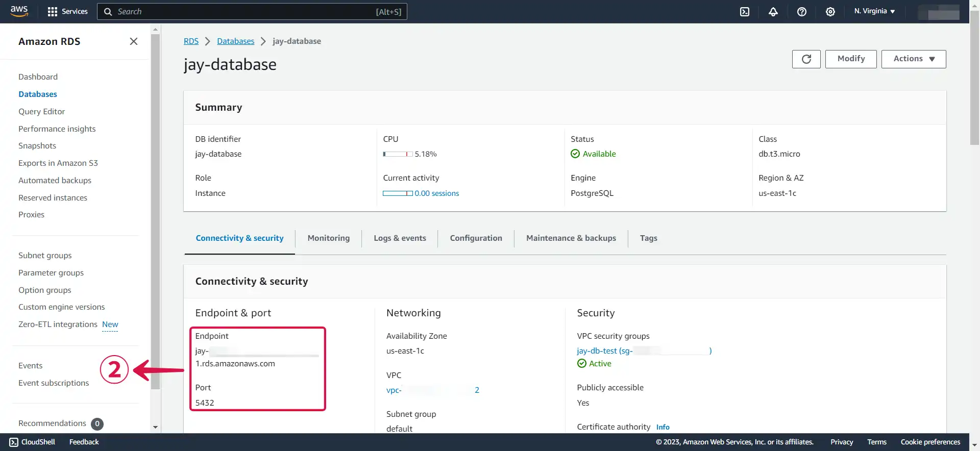Open Proxies in the sidebar

click(31, 215)
